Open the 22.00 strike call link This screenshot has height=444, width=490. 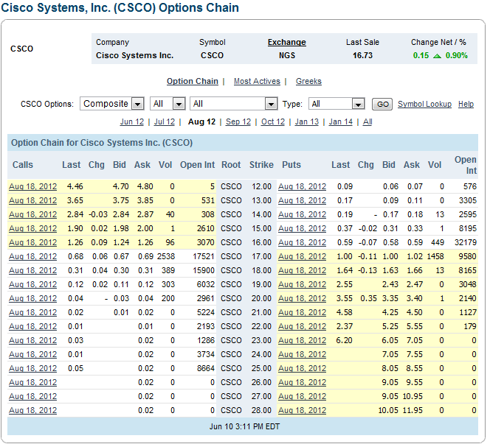33,326
